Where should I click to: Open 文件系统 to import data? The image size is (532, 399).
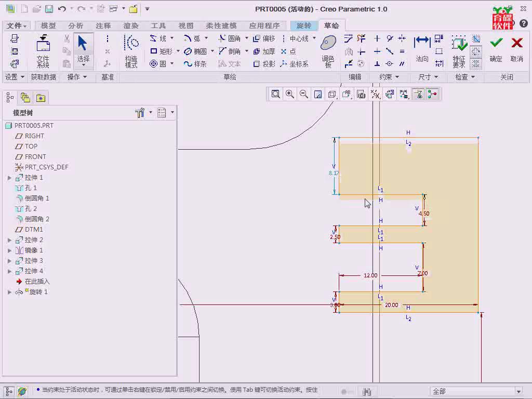click(x=43, y=51)
